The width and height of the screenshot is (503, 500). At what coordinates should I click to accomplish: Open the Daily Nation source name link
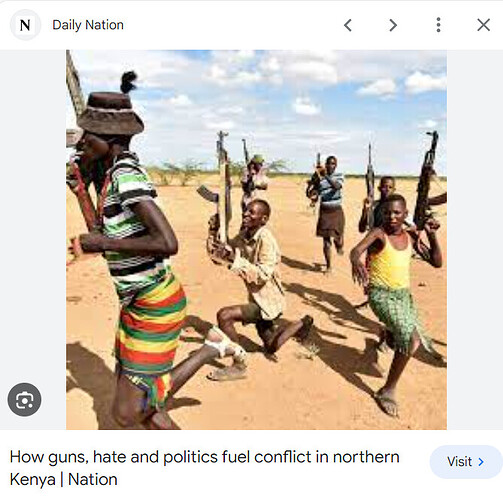(x=88, y=25)
